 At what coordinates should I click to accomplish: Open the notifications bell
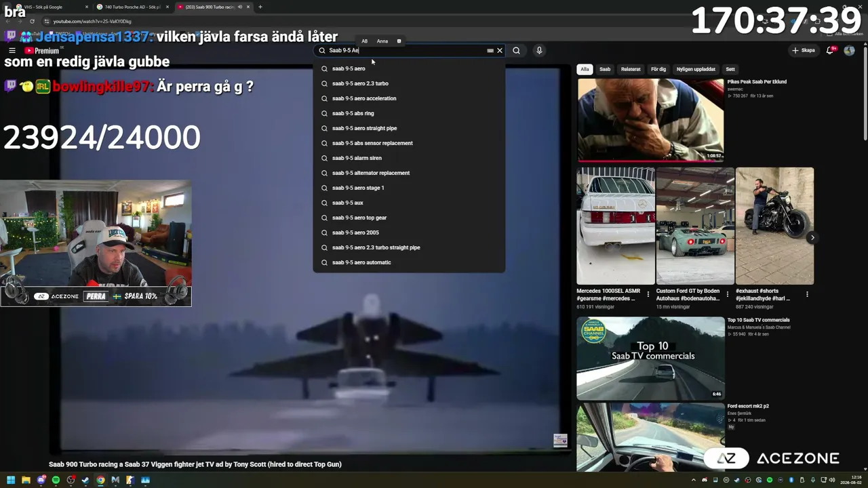pyautogui.click(x=830, y=50)
